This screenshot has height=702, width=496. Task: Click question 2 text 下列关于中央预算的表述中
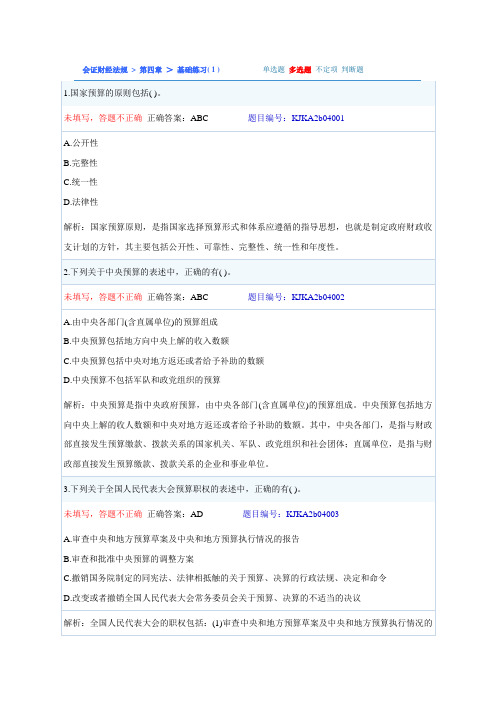click(147, 272)
